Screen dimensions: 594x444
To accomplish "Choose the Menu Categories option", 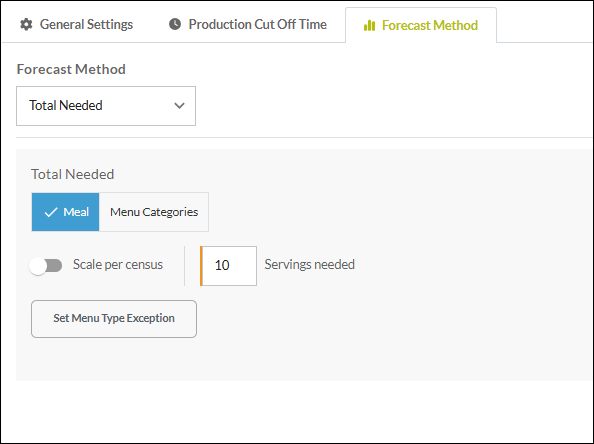I will pos(154,212).
